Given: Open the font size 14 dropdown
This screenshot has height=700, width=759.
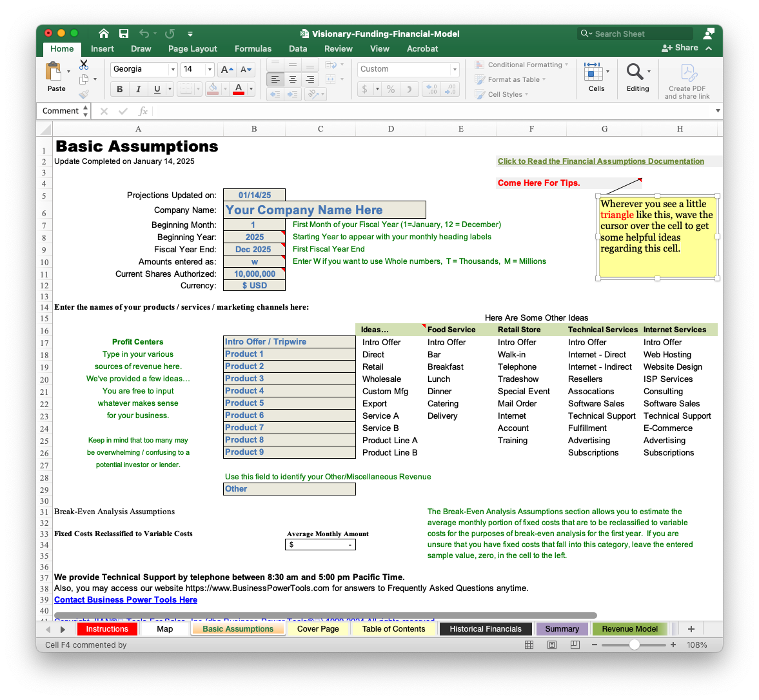Looking at the screenshot, I should coord(210,69).
